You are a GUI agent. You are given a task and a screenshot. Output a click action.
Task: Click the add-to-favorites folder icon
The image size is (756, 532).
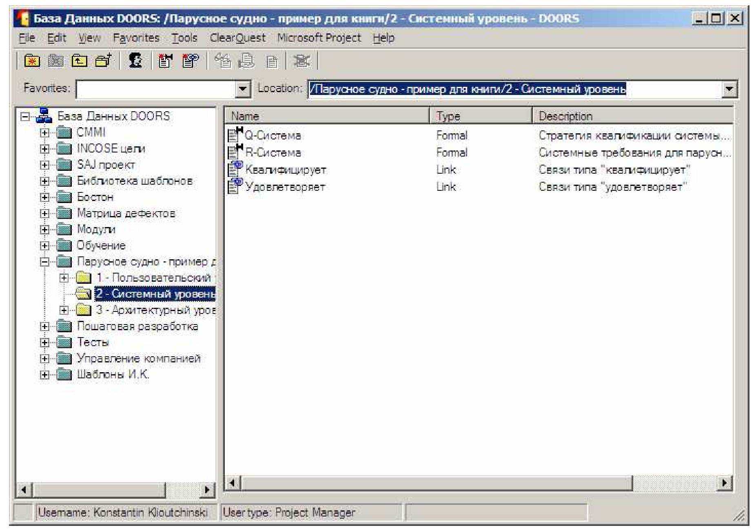point(103,61)
